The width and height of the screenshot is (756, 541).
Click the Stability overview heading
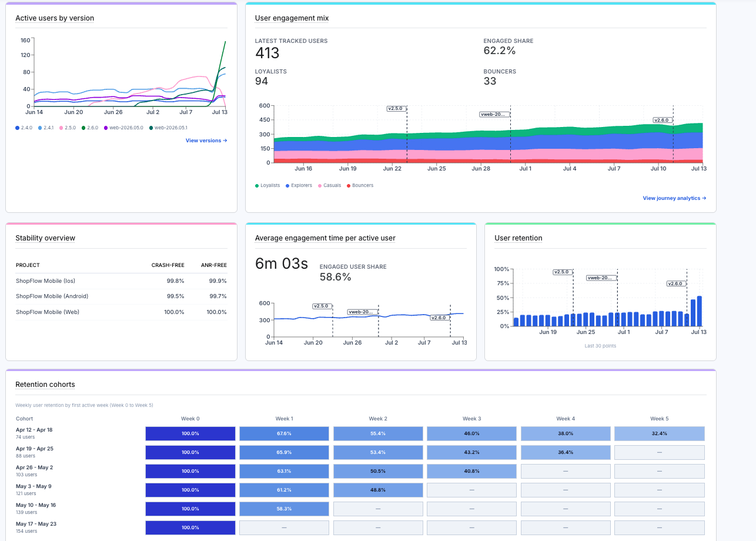click(45, 238)
